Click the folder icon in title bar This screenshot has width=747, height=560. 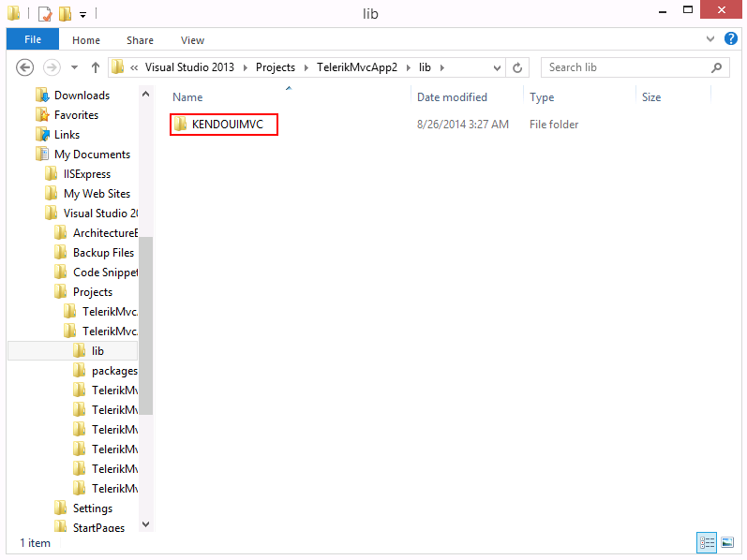tap(14, 13)
